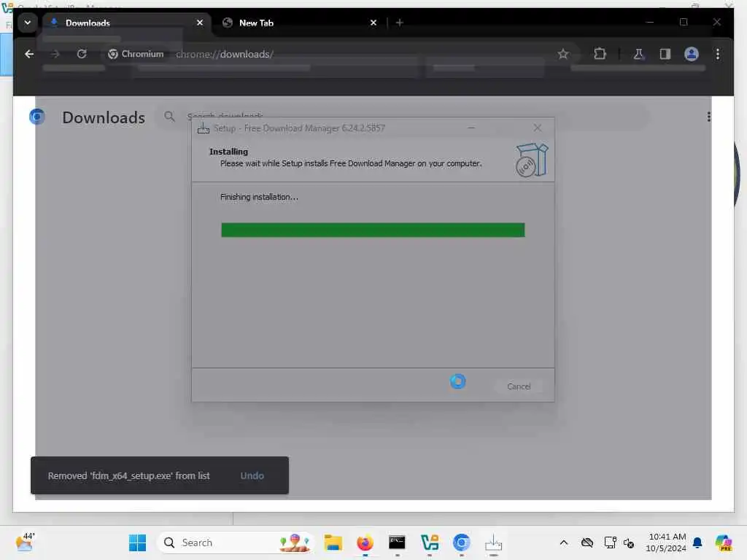Reload the downloads page

click(x=82, y=54)
